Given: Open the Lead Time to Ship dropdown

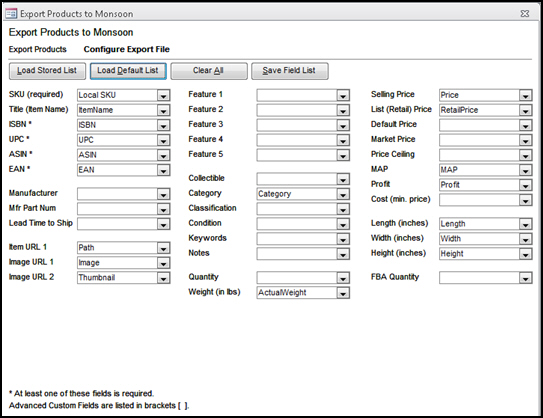Looking at the screenshot, I should (x=163, y=224).
